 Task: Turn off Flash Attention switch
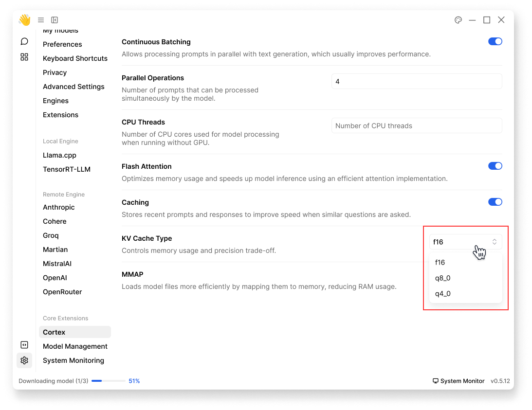tap(495, 166)
